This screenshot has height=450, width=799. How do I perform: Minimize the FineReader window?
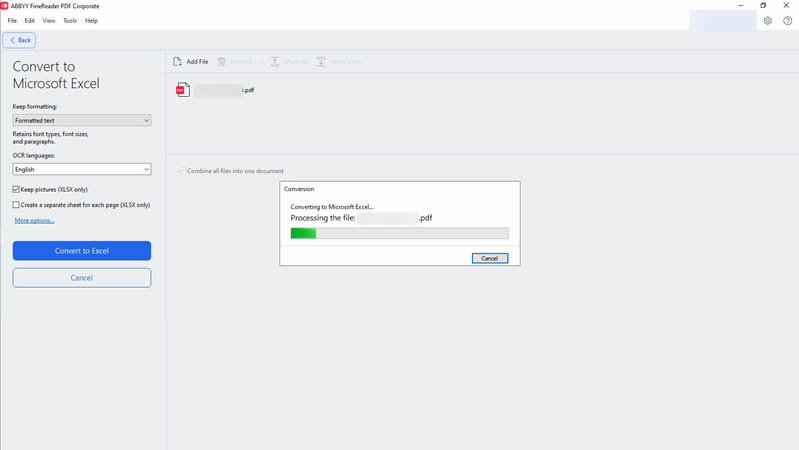point(740,6)
